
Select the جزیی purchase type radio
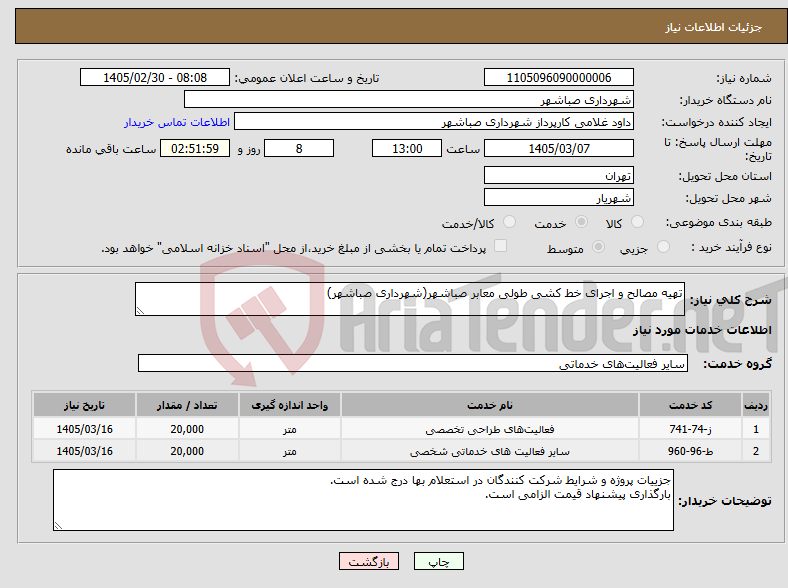663,246
